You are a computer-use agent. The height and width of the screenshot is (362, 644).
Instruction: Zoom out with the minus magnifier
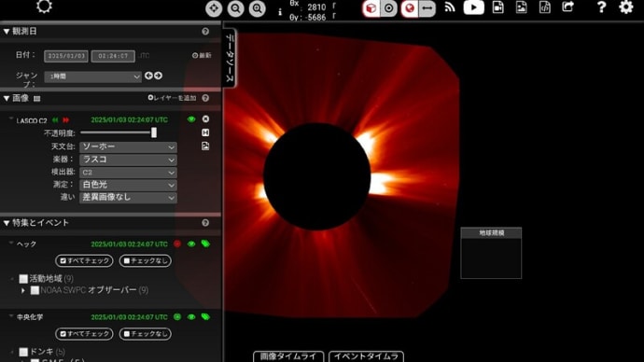click(x=235, y=8)
